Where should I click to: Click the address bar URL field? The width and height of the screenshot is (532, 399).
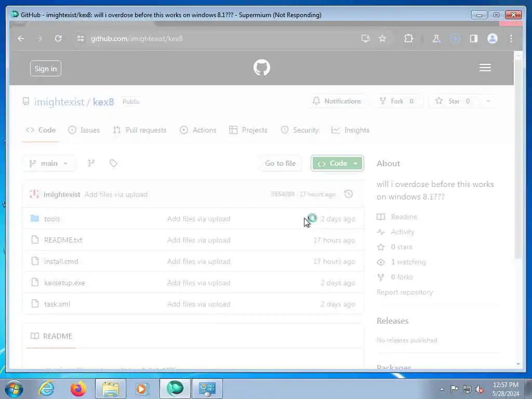217,38
